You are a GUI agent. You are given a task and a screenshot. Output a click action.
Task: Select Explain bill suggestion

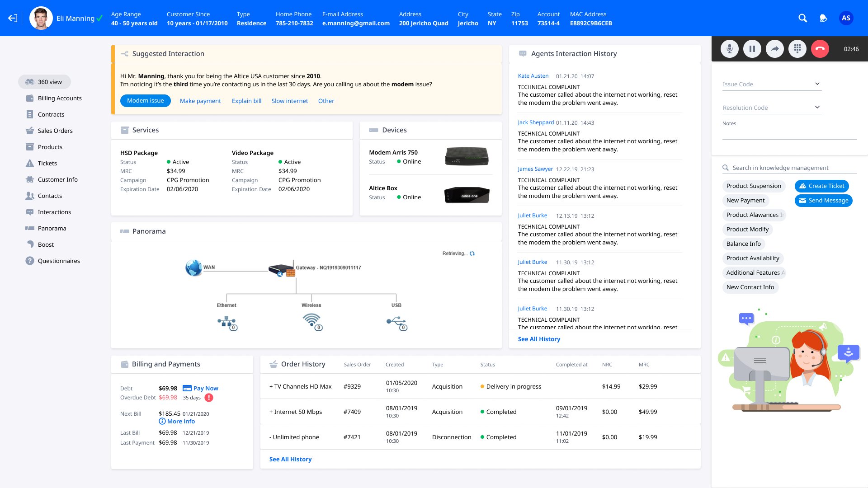(x=246, y=101)
